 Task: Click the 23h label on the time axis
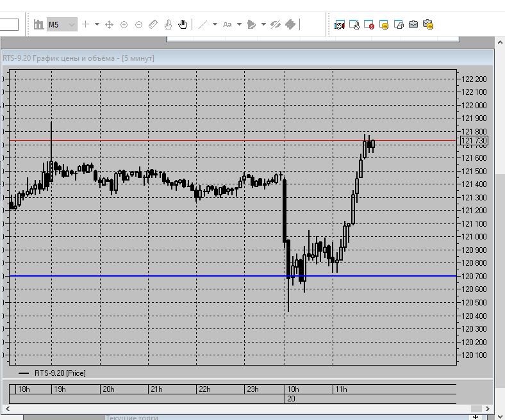pos(252,389)
